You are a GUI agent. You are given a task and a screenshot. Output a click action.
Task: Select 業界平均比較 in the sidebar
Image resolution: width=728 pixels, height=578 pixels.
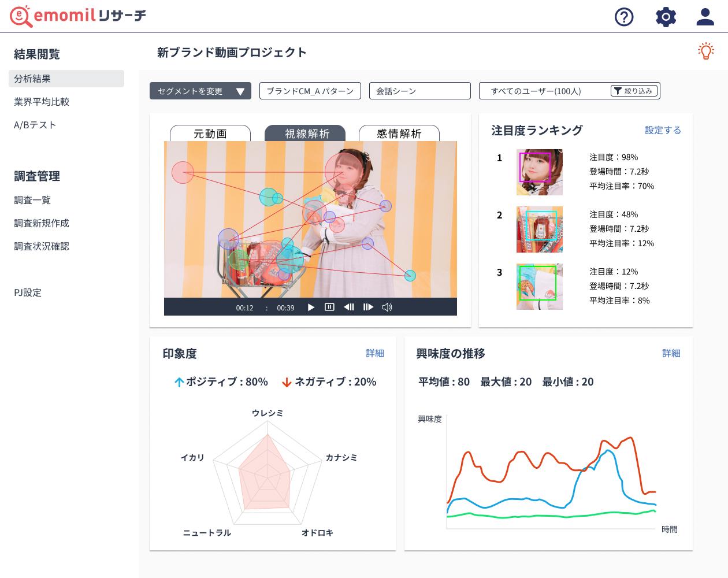tap(42, 102)
